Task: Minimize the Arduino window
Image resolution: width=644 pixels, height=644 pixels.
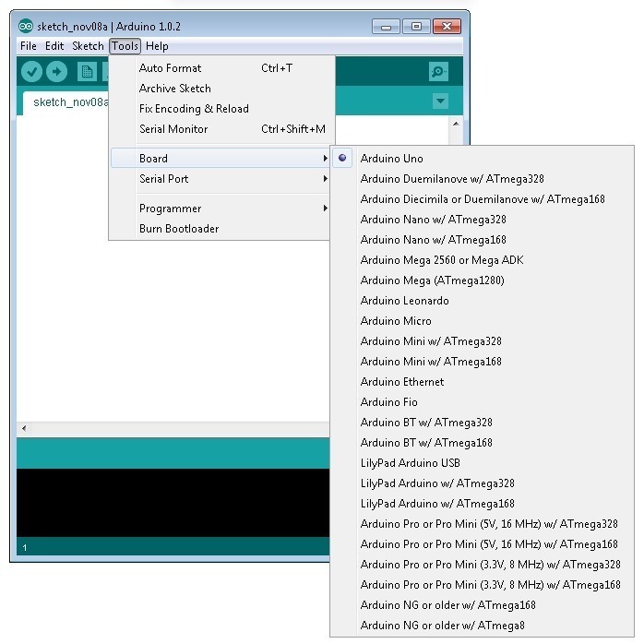Action: [x=386, y=27]
